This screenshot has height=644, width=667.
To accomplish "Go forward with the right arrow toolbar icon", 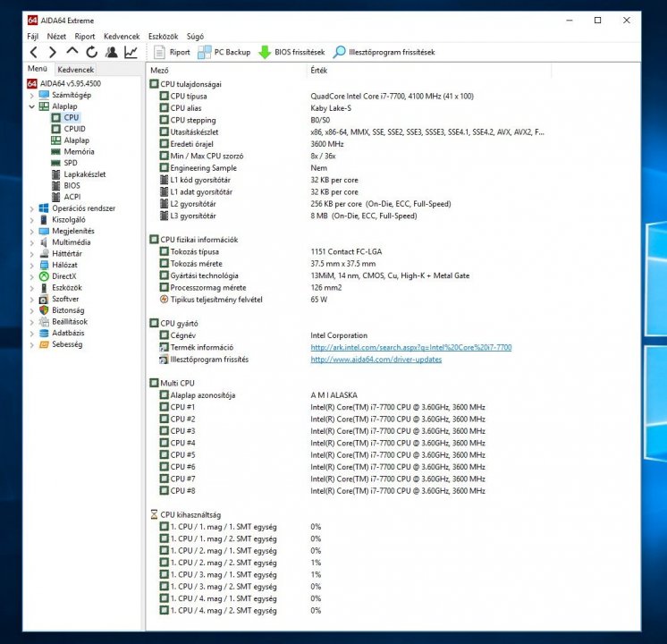I will coord(53,53).
